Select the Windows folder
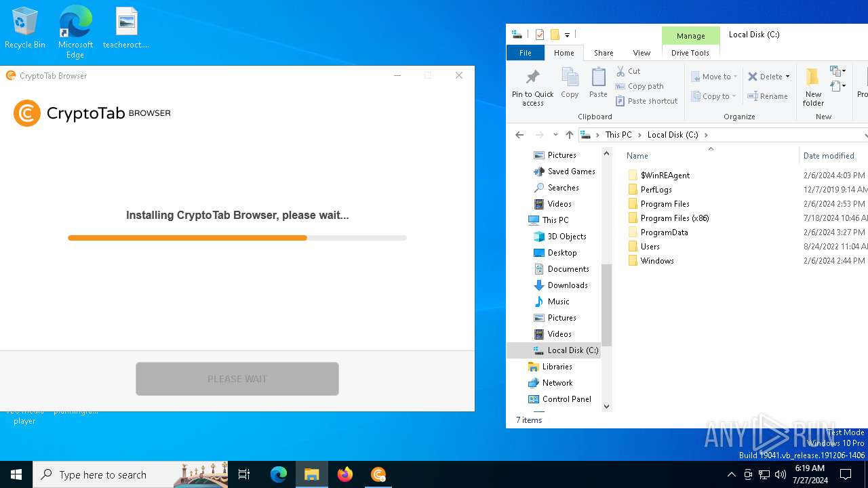868x488 pixels. 657,261
